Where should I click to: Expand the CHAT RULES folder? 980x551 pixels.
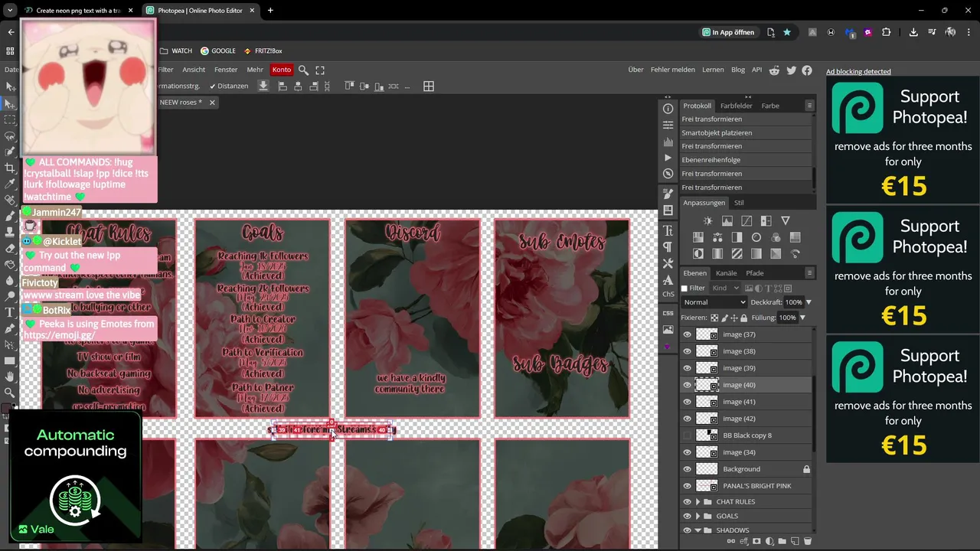pos(697,502)
